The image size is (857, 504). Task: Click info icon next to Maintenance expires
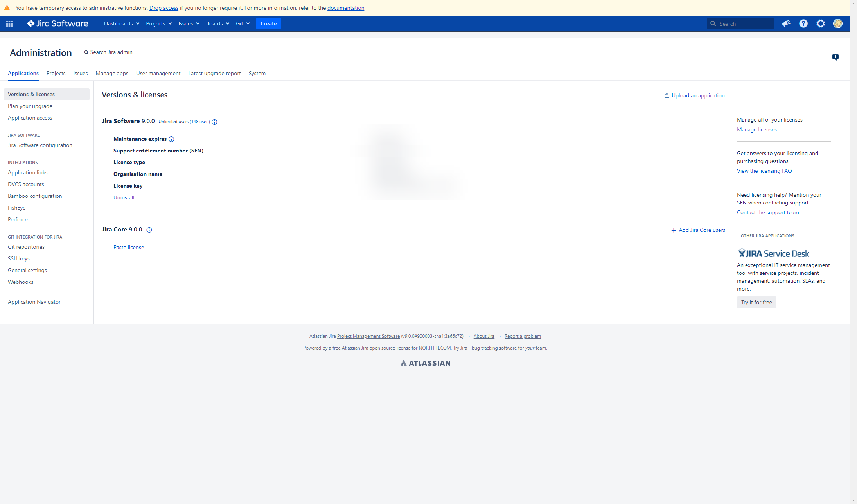tap(171, 139)
